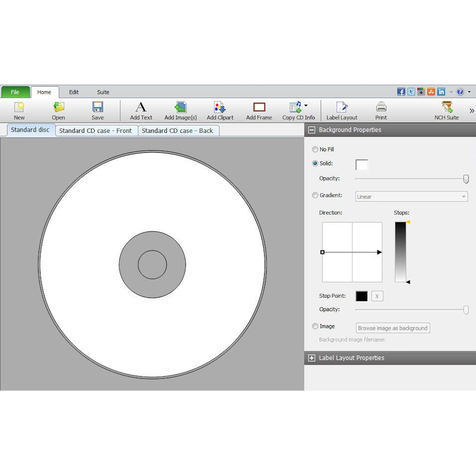Image resolution: width=476 pixels, height=476 pixels.
Task: Enable the Gradient background option
Action: click(315, 195)
